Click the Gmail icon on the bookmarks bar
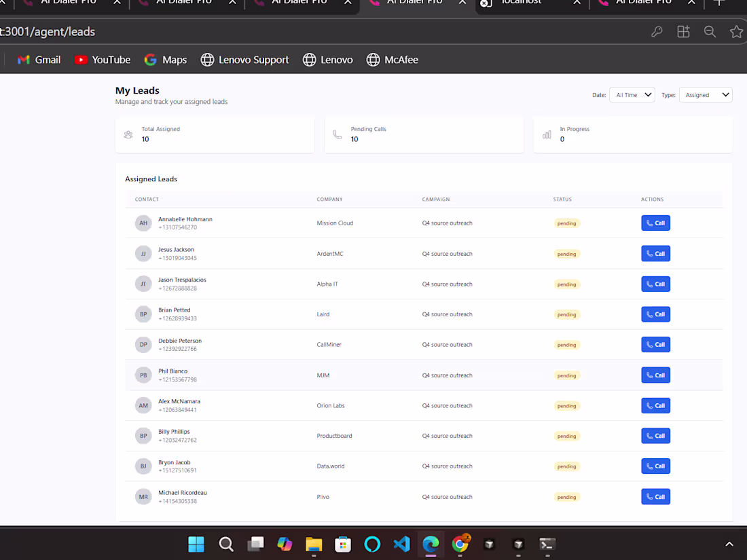The image size is (747, 560). (x=22, y=60)
